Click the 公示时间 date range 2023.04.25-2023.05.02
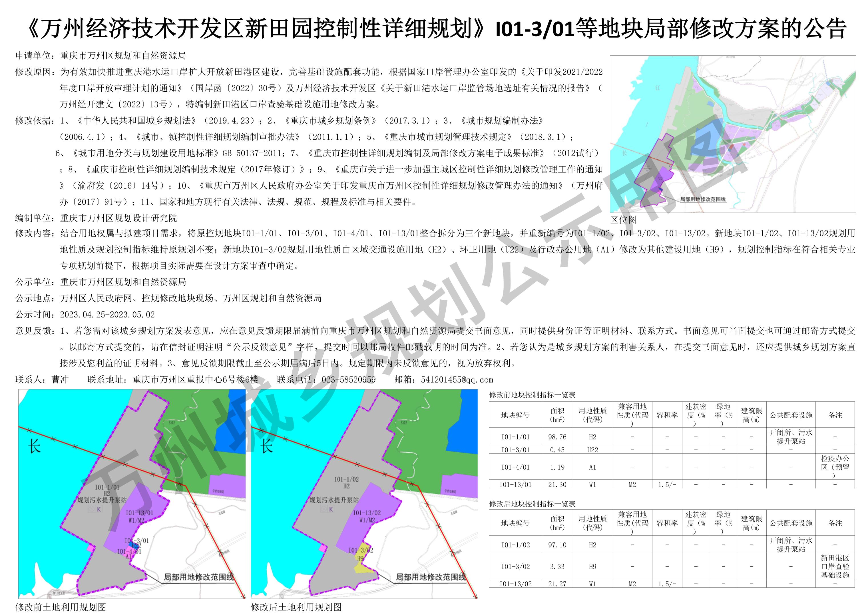The width and height of the screenshot is (868, 614). (107, 314)
